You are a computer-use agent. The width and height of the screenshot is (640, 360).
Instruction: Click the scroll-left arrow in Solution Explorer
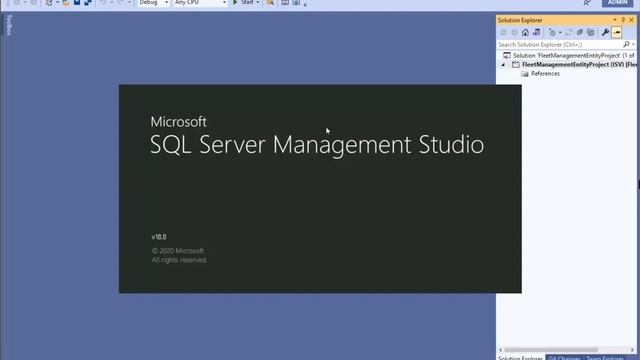point(500,350)
